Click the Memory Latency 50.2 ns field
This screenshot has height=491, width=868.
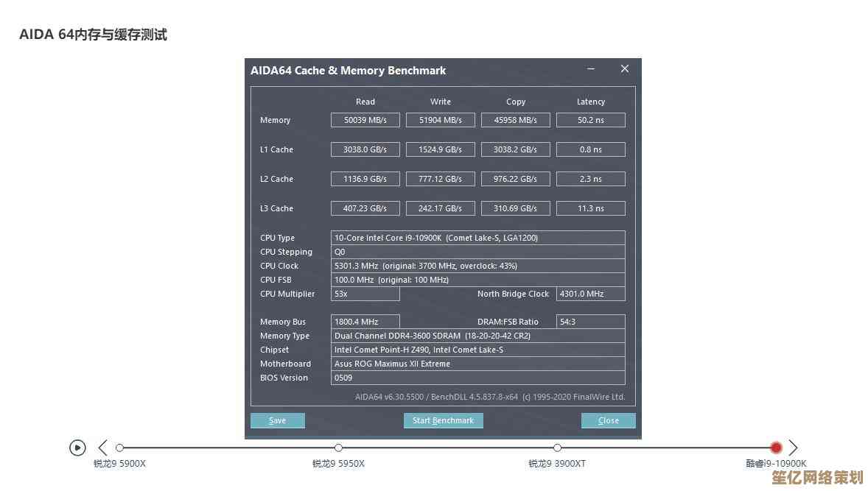[x=590, y=120]
